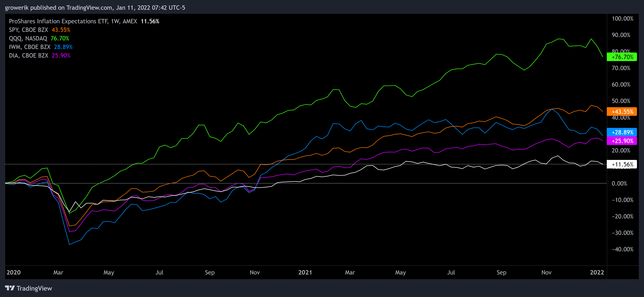Select the orange +43.55% SPY price label
Viewport: 644px width, 297px height.
622,112
